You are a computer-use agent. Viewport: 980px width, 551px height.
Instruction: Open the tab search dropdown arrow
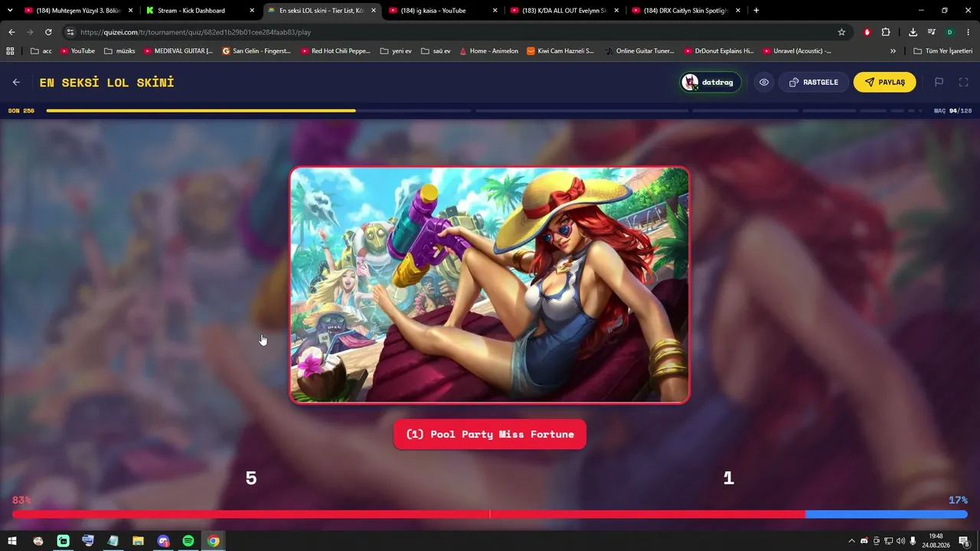tap(11, 11)
